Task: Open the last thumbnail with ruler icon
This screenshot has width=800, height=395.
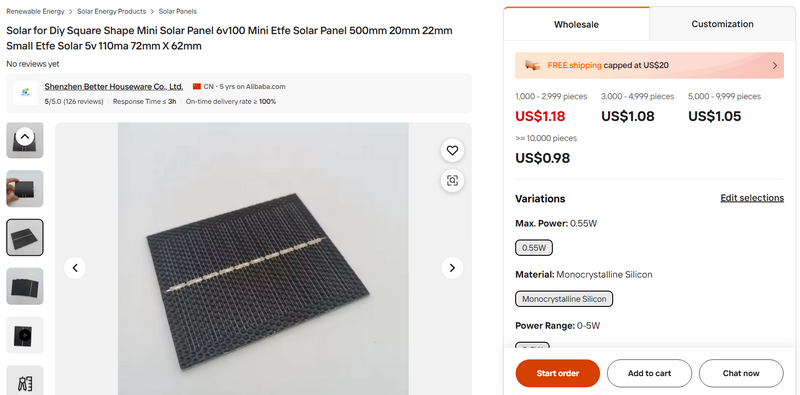Action: pos(24,380)
